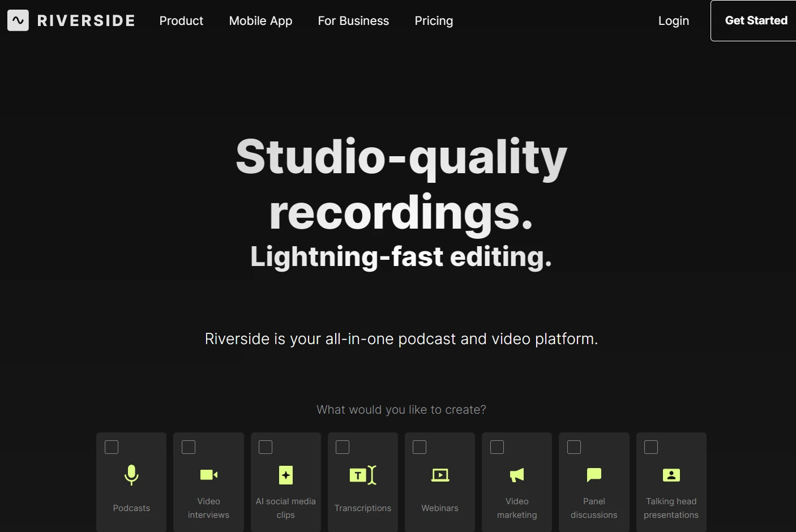The height and width of the screenshot is (532, 796).
Task: Click the Login link
Action: pyautogui.click(x=673, y=21)
